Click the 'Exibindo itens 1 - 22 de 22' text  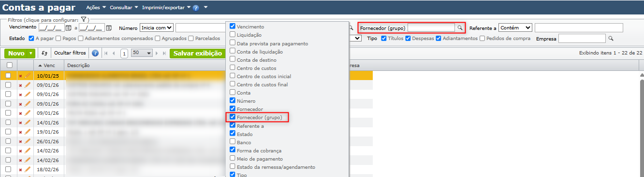[611, 53]
